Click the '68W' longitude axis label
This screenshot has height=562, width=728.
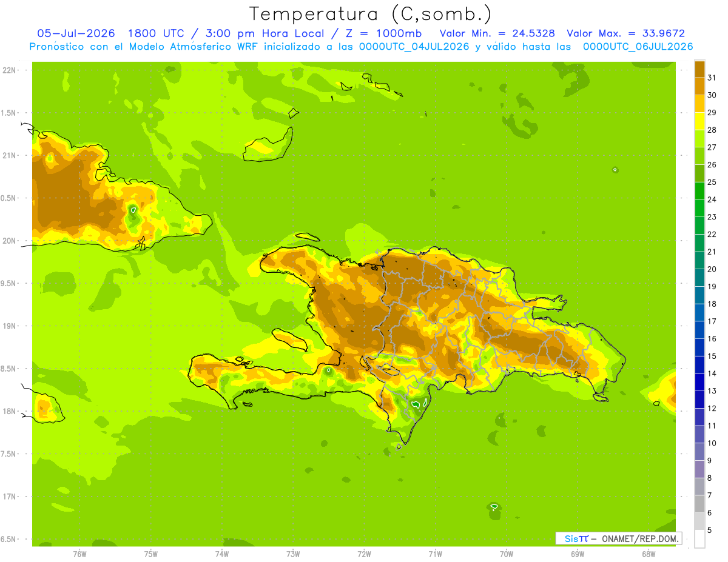[x=649, y=554]
